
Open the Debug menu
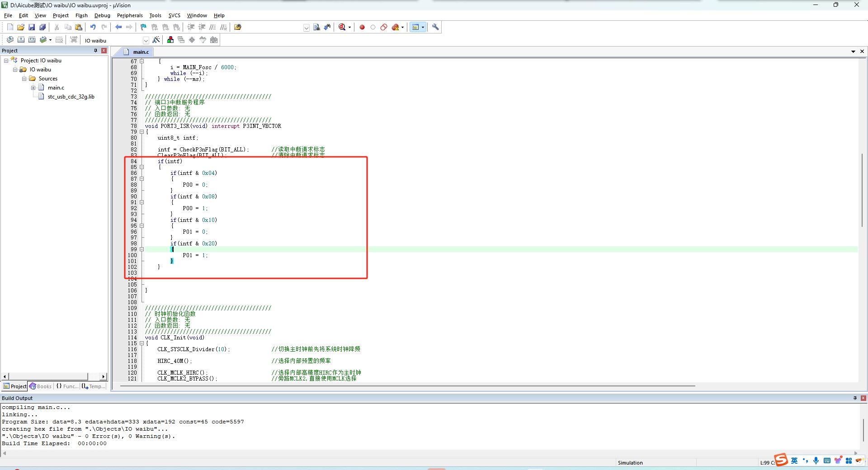(x=102, y=15)
